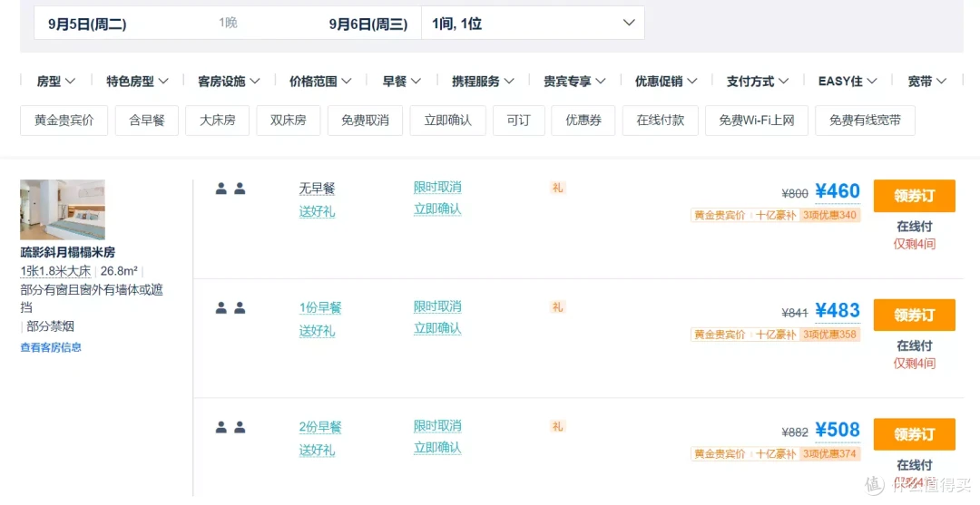The image size is (980, 505).
Task: Click 送好礼 in the 无早餐 row
Action: coord(317,211)
